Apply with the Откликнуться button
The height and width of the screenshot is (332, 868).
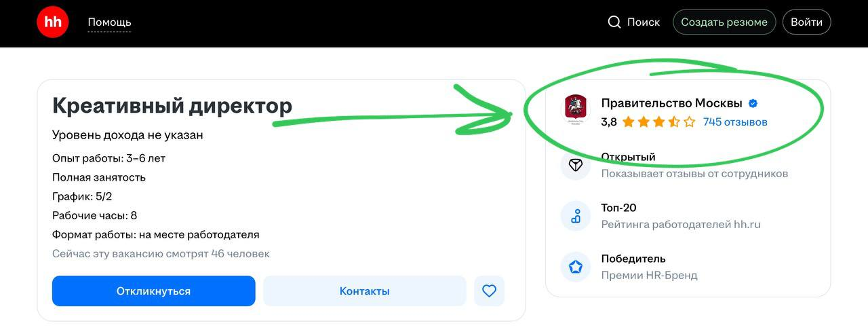[x=153, y=291]
